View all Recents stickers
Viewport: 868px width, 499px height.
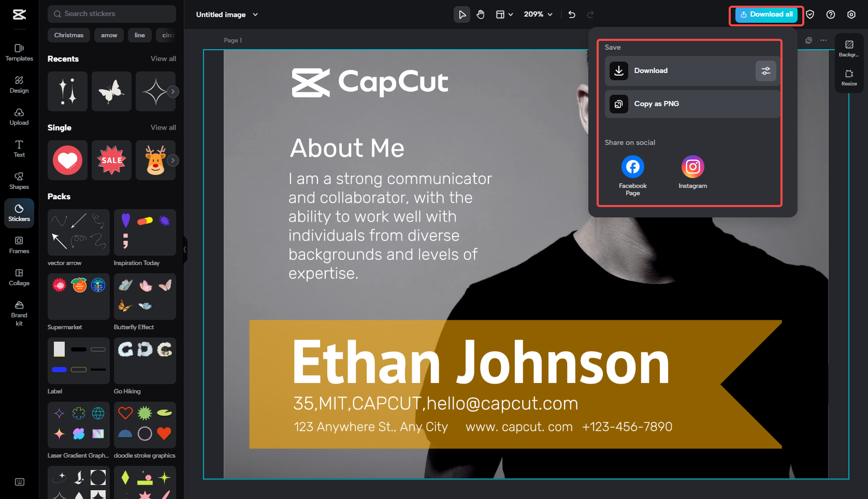163,59
